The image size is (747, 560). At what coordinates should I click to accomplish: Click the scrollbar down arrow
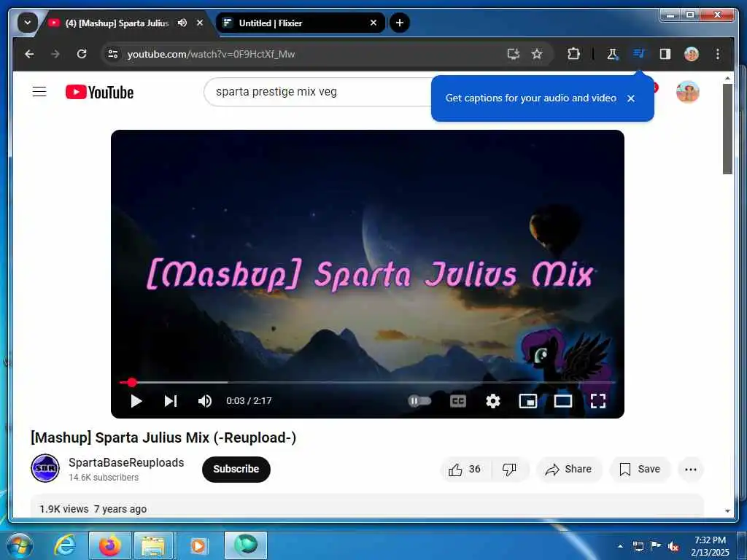tap(727, 511)
